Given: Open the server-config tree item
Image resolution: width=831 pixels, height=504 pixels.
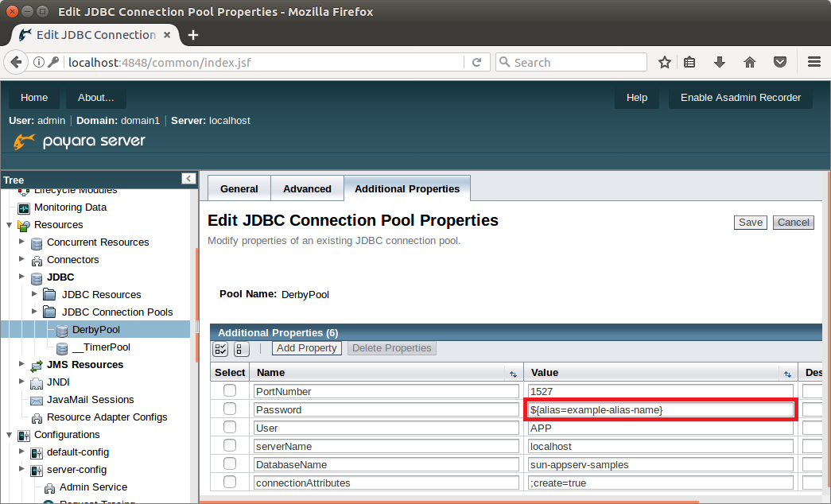Looking at the screenshot, I should (x=76, y=470).
